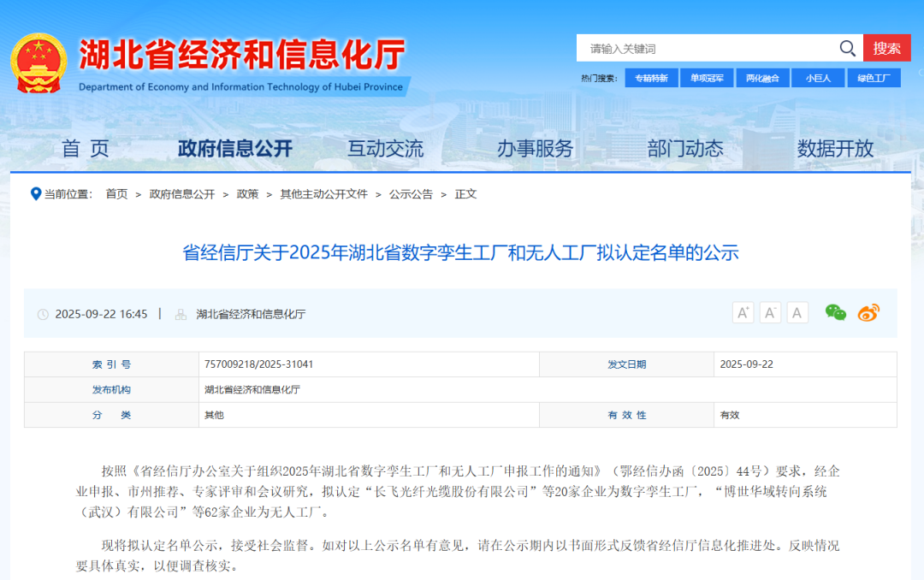This screenshot has height=580, width=924.
Task: Click the national emblem logo
Action: pos(38,63)
